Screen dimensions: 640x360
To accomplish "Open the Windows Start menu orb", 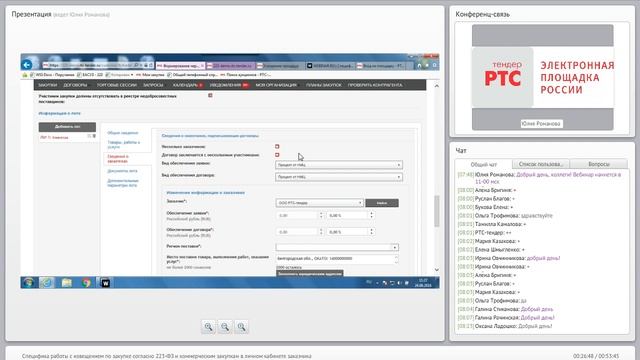I will [28, 282].
